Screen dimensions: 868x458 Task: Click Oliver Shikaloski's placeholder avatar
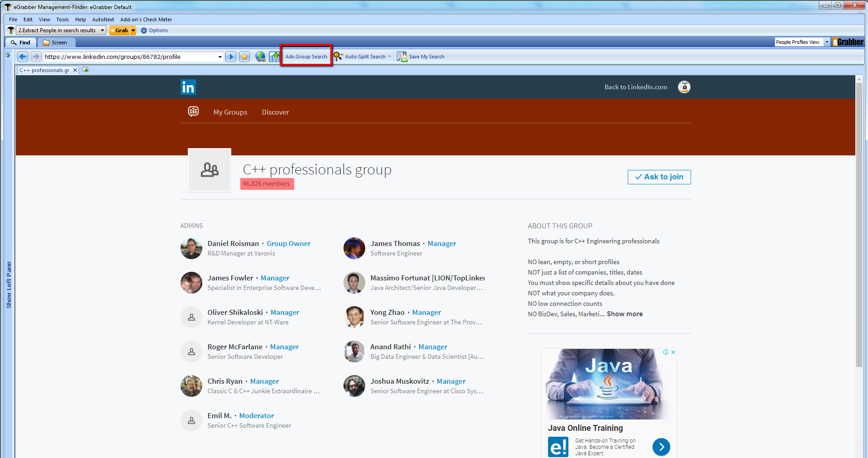tap(191, 317)
